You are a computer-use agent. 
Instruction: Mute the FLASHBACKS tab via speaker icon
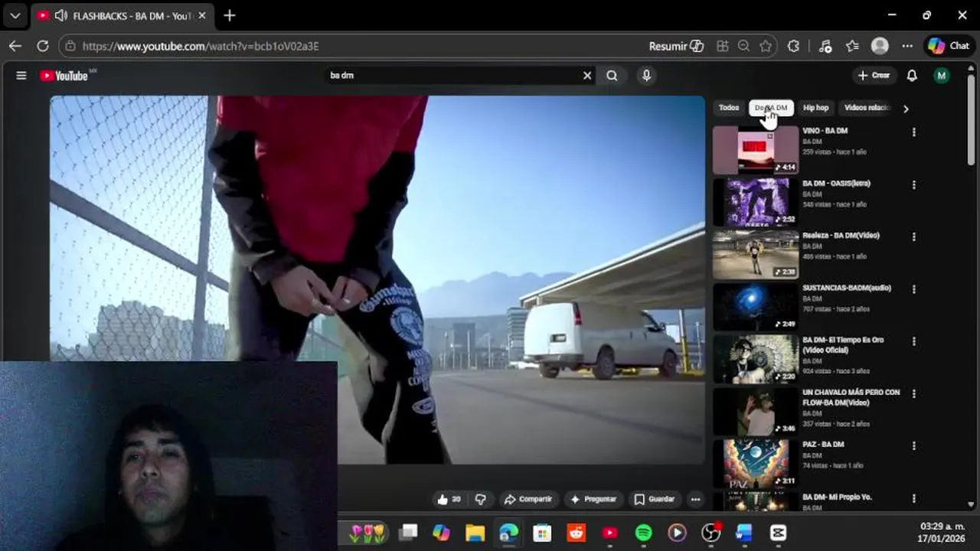[x=61, y=15]
